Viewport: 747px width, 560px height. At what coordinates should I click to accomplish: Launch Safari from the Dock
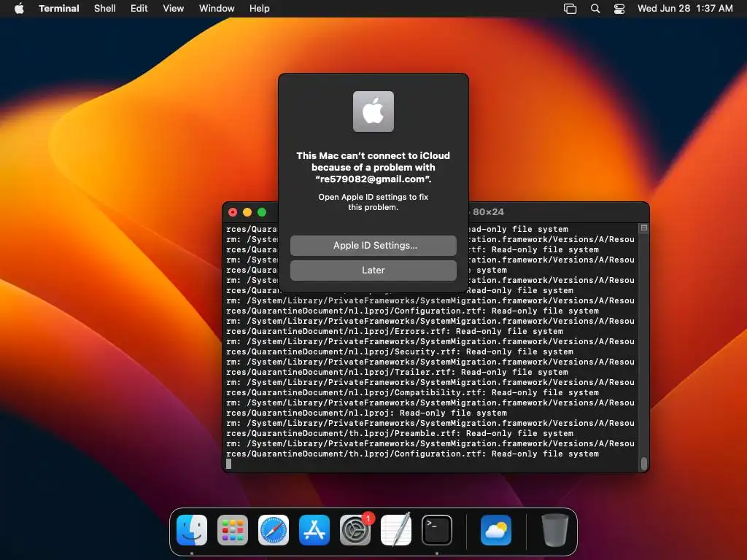tap(274, 529)
